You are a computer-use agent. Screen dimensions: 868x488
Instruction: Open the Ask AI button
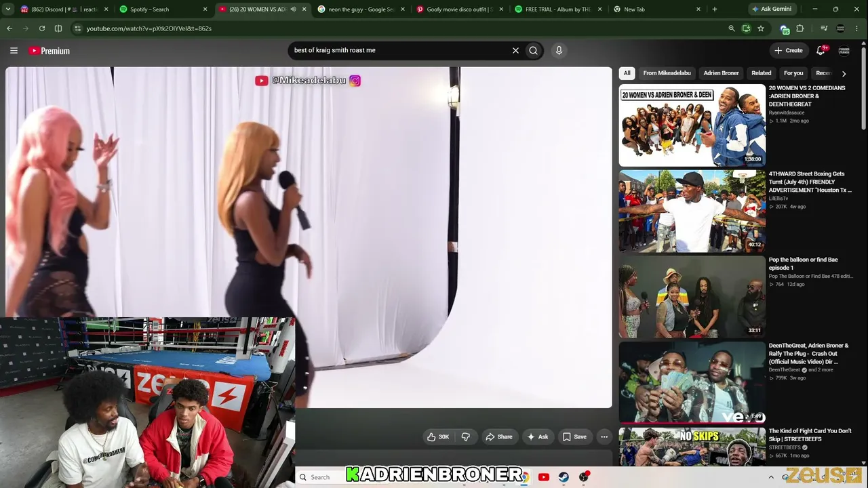(538, 437)
